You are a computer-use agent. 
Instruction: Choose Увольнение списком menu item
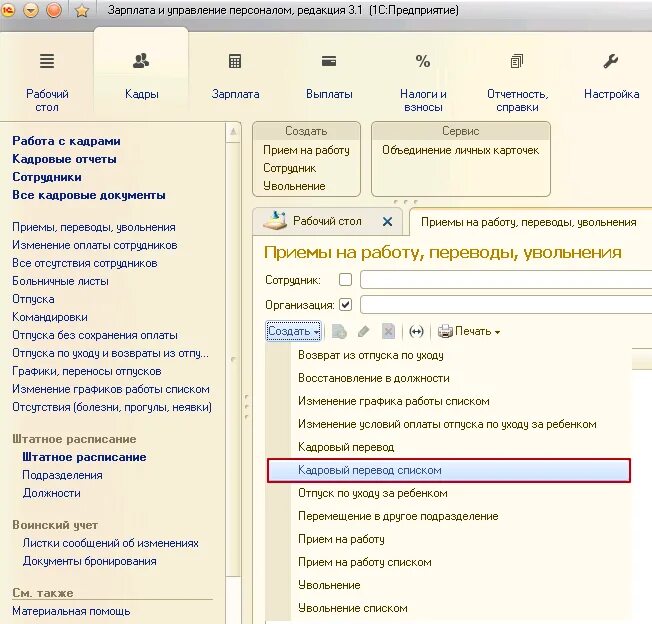coord(353,608)
